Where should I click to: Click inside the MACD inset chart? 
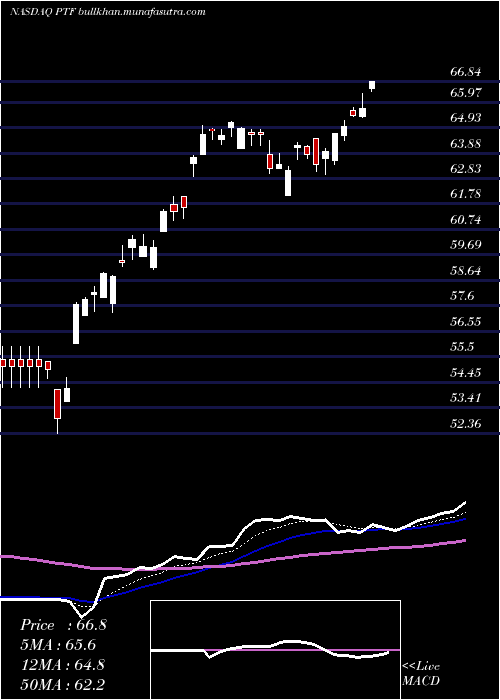(x=275, y=650)
